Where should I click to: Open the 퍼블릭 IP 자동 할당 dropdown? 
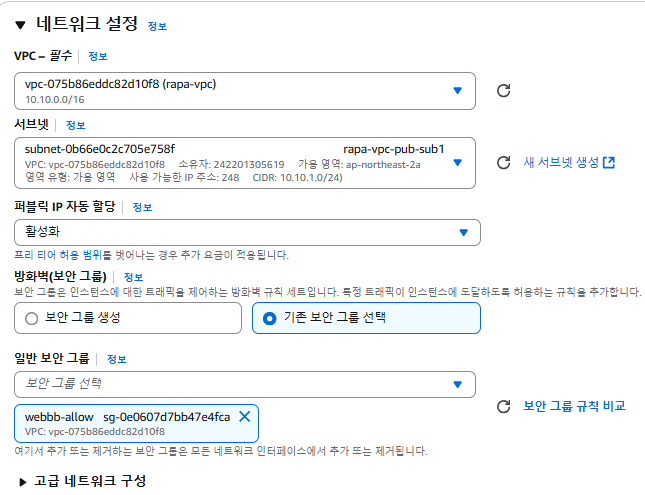click(247, 232)
